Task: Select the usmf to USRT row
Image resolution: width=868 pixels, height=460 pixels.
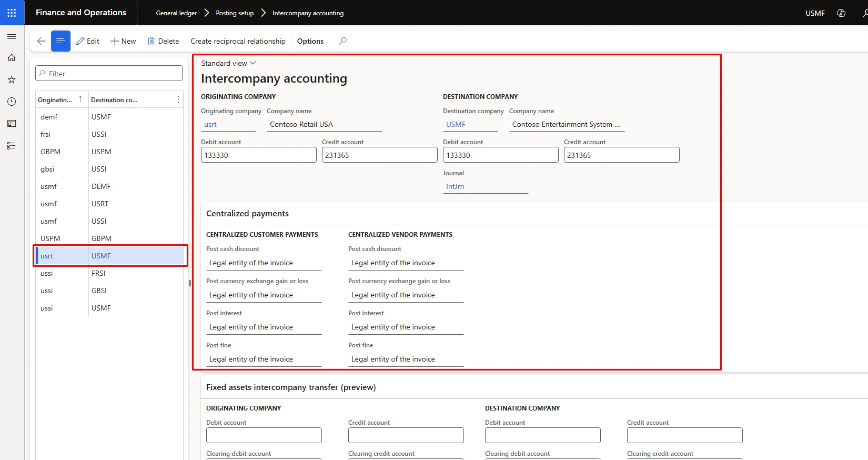Action: [109, 204]
